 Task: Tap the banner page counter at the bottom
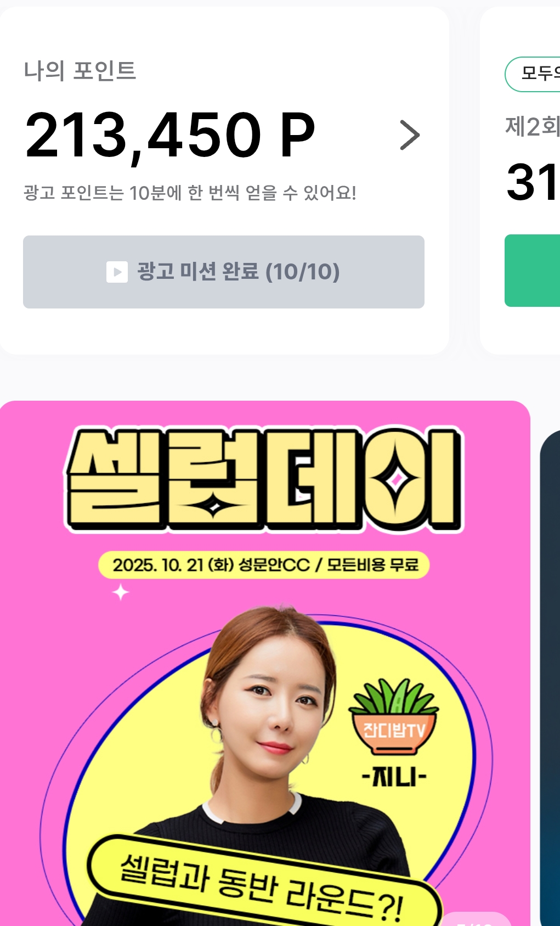476,919
